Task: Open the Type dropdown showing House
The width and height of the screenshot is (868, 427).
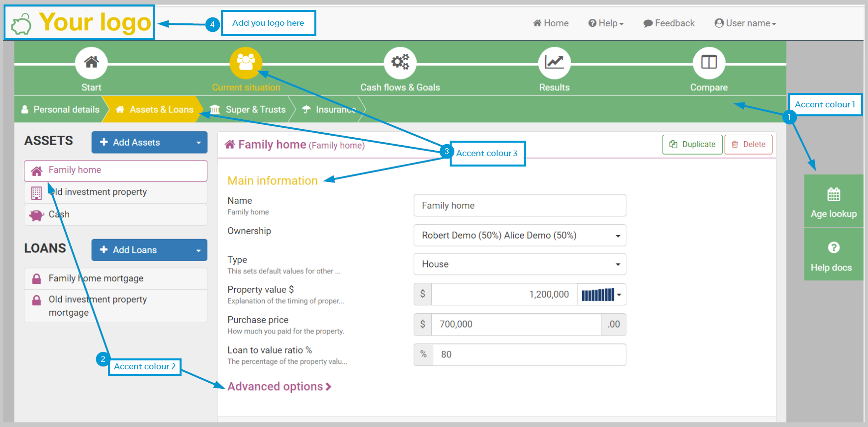Action: [x=519, y=264]
